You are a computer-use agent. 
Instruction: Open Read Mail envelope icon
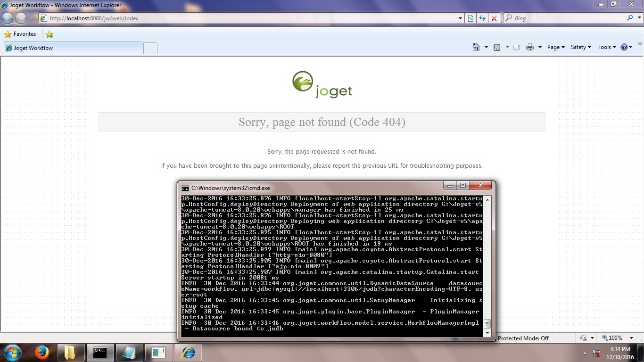pyautogui.click(x=517, y=47)
